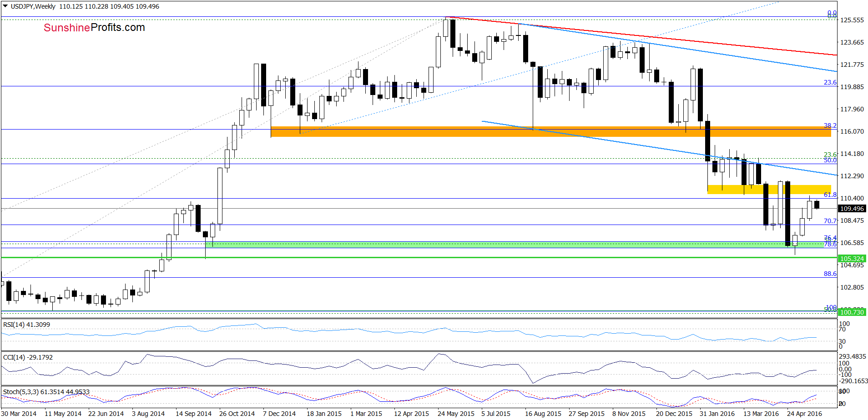
Task: Click the USDJPY,Weekly chart title text
Action: click(x=33, y=6)
